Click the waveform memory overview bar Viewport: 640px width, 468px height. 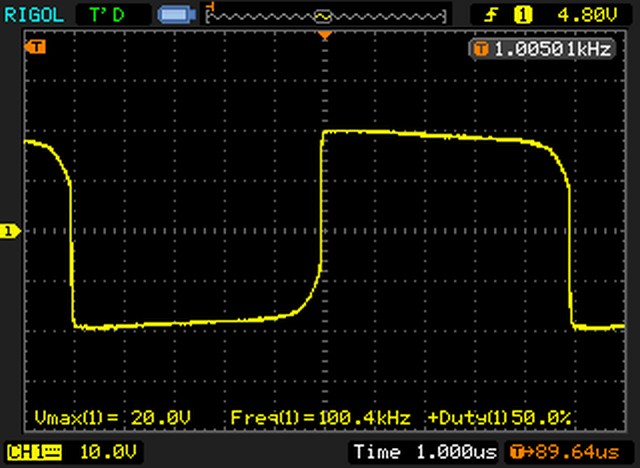point(325,15)
